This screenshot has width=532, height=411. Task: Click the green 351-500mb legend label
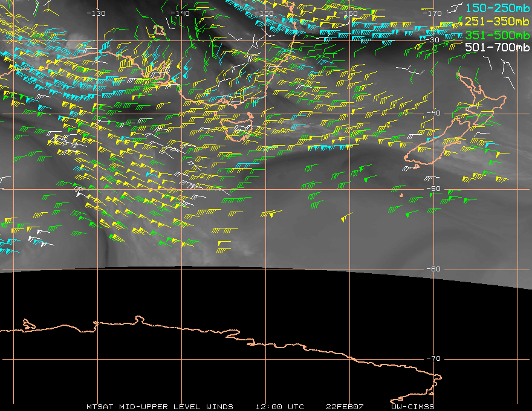[x=497, y=34]
